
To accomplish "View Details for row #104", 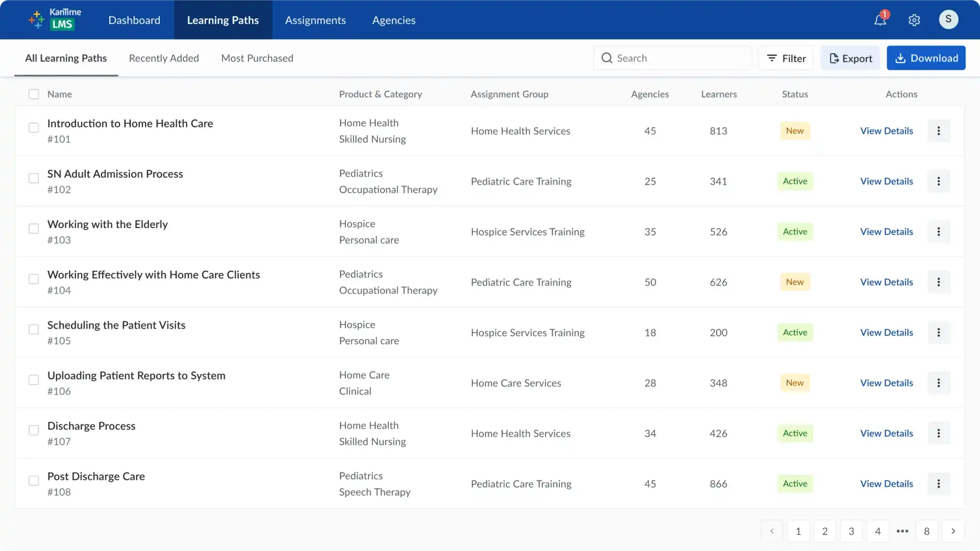I will point(887,282).
